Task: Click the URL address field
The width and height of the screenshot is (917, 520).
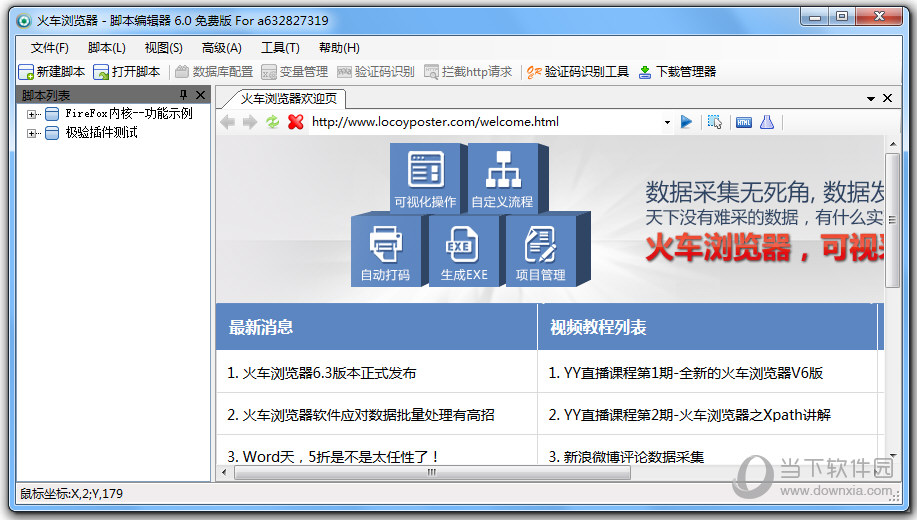Action: (x=485, y=122)
